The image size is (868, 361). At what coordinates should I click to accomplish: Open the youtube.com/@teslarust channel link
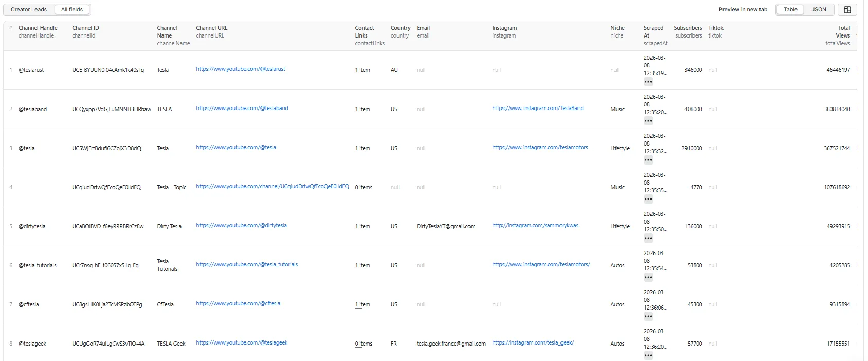(x=240, y=69)
